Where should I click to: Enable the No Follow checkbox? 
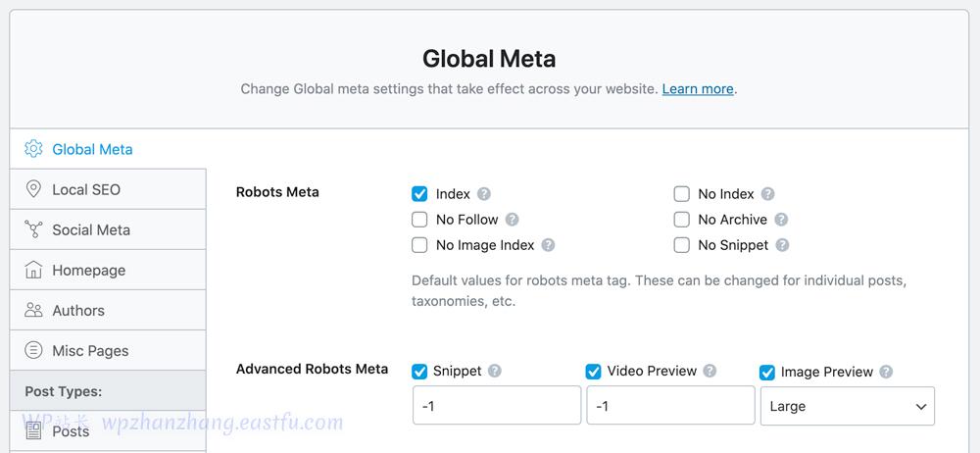pos(419,220)
